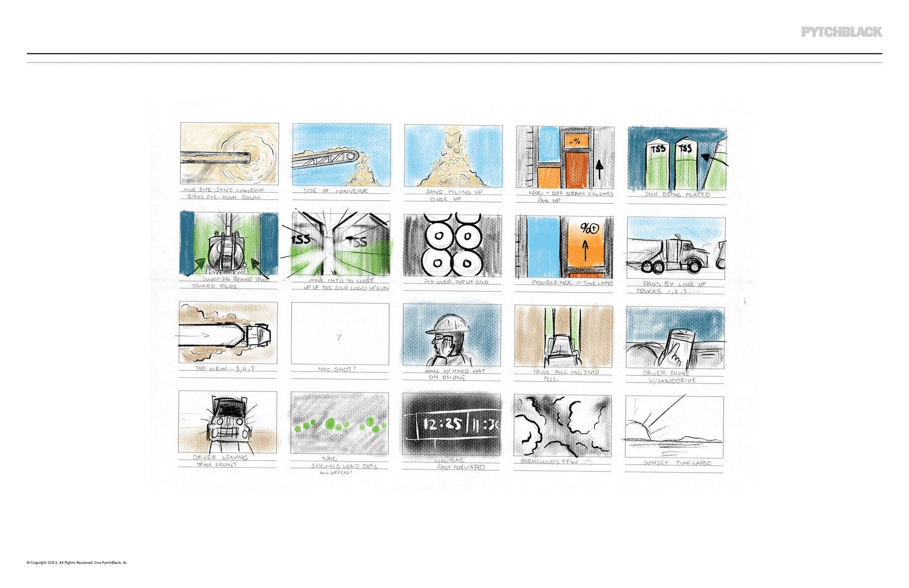Click the sand piling up close-up frame

click(x=453, y=156)
